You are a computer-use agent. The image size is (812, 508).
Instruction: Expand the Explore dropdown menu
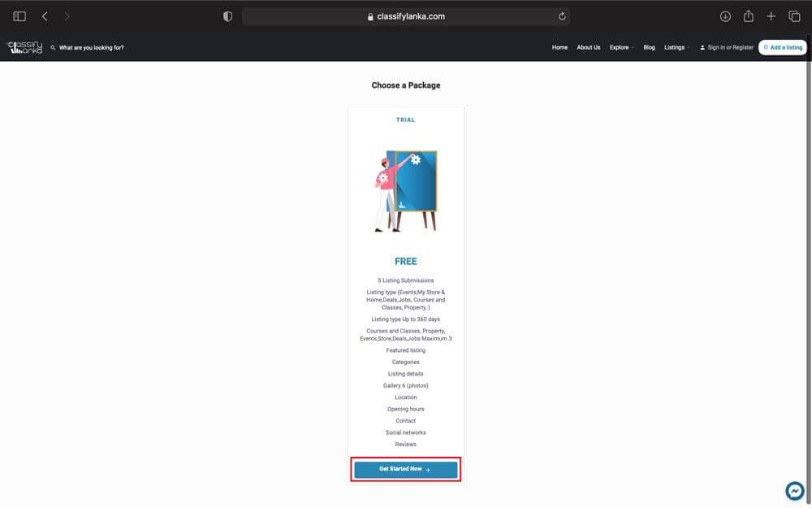(621, 48)
